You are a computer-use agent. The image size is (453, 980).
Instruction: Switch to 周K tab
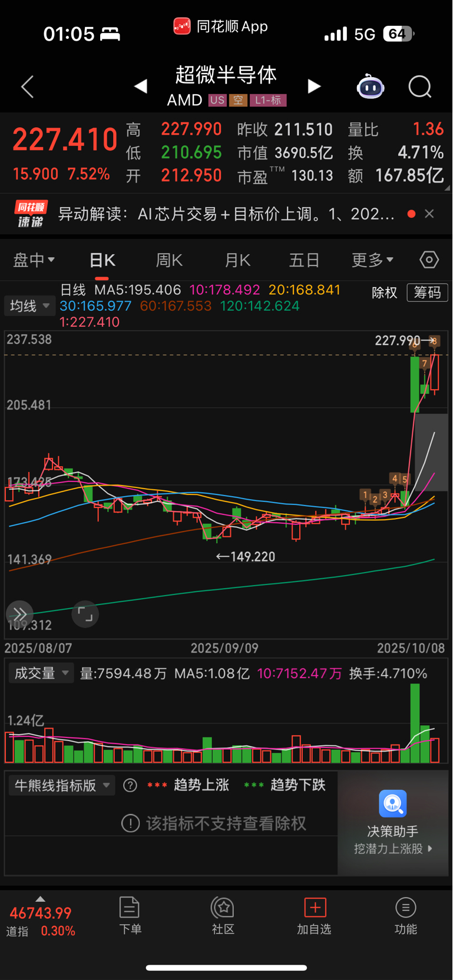[x=169, y=260]
